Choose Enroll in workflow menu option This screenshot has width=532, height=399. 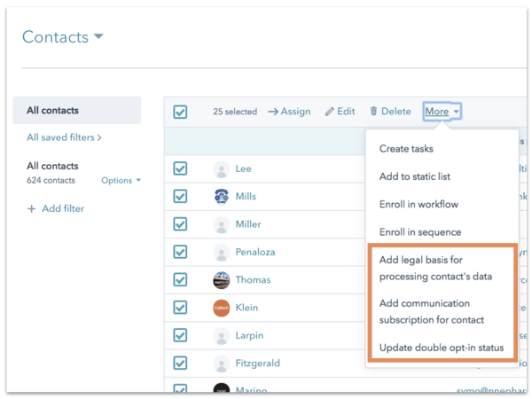point(419,204)
